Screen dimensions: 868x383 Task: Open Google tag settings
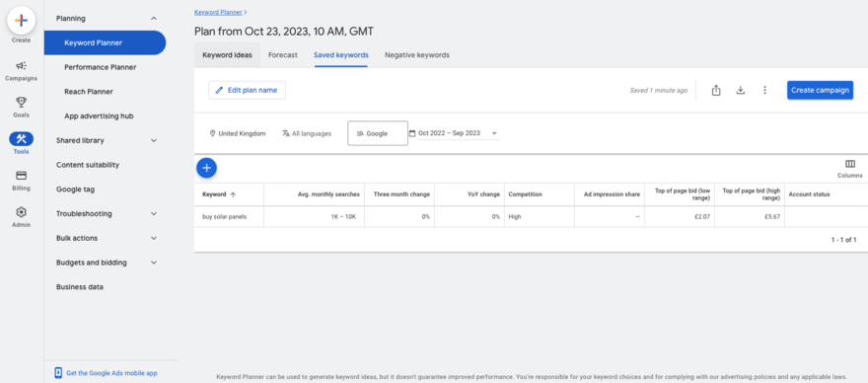(x=75, y=189)
